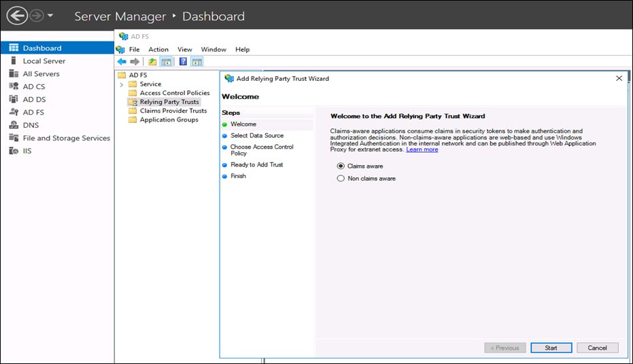Viewport: 633px width, 364px height.
Task: Click Choose Access Control Policy step
Action: [x=262, y=150]
